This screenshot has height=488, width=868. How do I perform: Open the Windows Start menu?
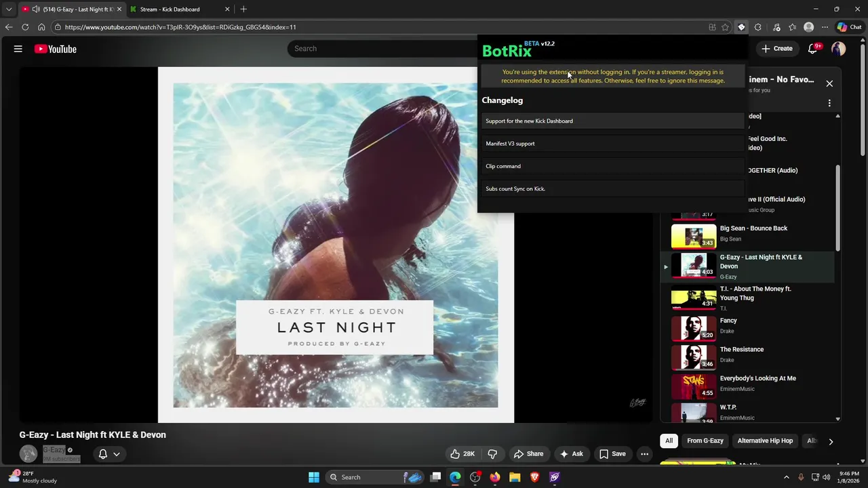click(x=314, y=477)
